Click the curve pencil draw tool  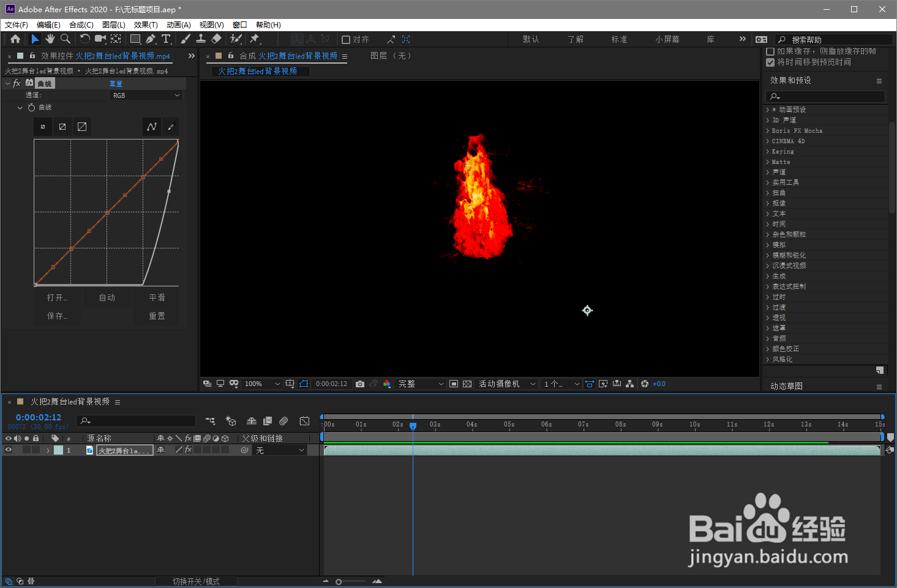click(171, 127)
